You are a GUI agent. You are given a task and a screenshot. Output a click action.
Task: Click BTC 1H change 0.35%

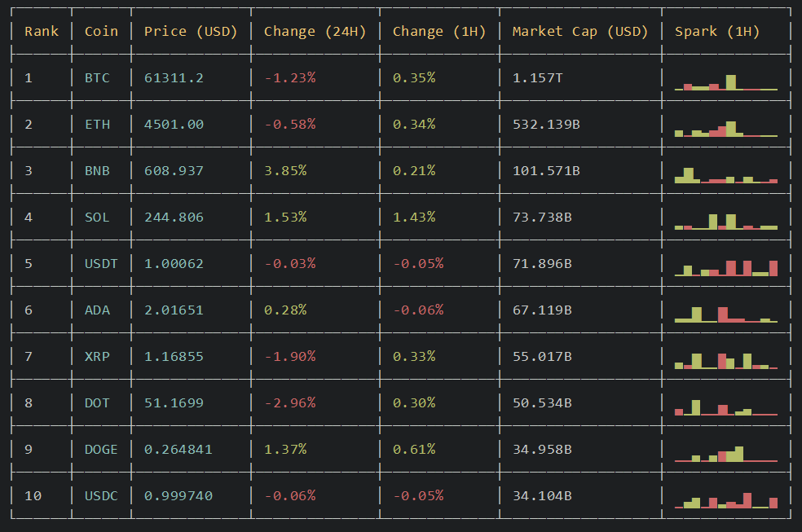pyautogui.click(x=414, y=78)
